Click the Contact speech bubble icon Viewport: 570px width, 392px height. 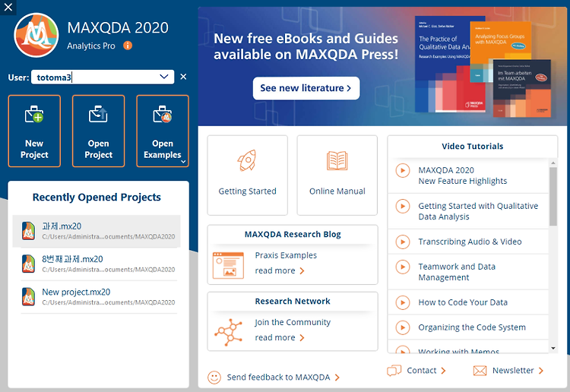click(394, 371)
